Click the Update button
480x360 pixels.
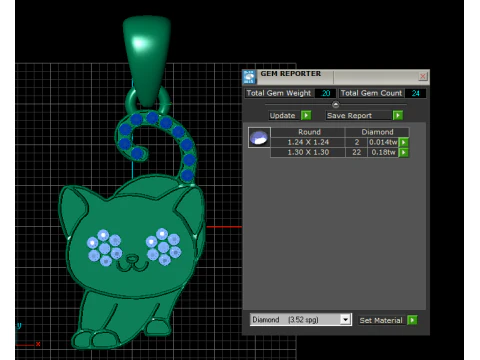coord(283,116)
